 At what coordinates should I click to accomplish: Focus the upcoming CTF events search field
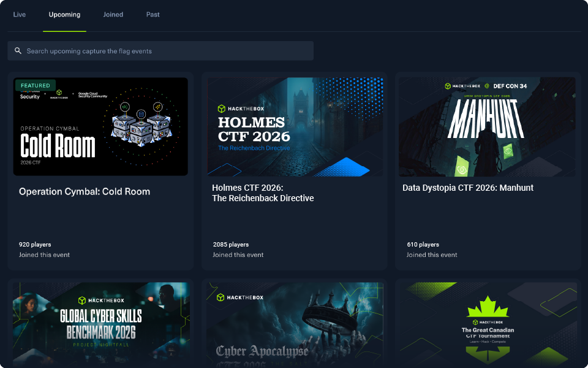pos(160,51)
